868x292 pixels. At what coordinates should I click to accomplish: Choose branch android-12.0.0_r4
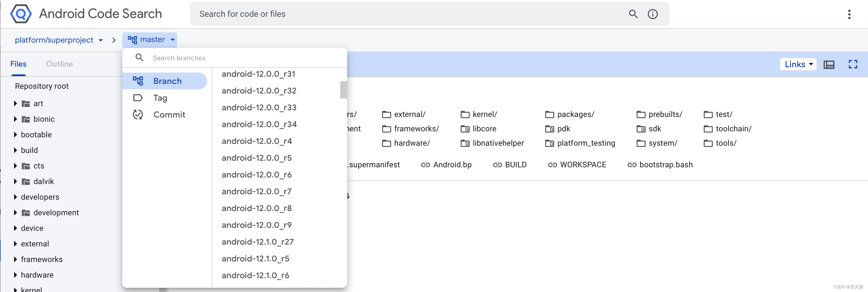[x=257, y=141]
